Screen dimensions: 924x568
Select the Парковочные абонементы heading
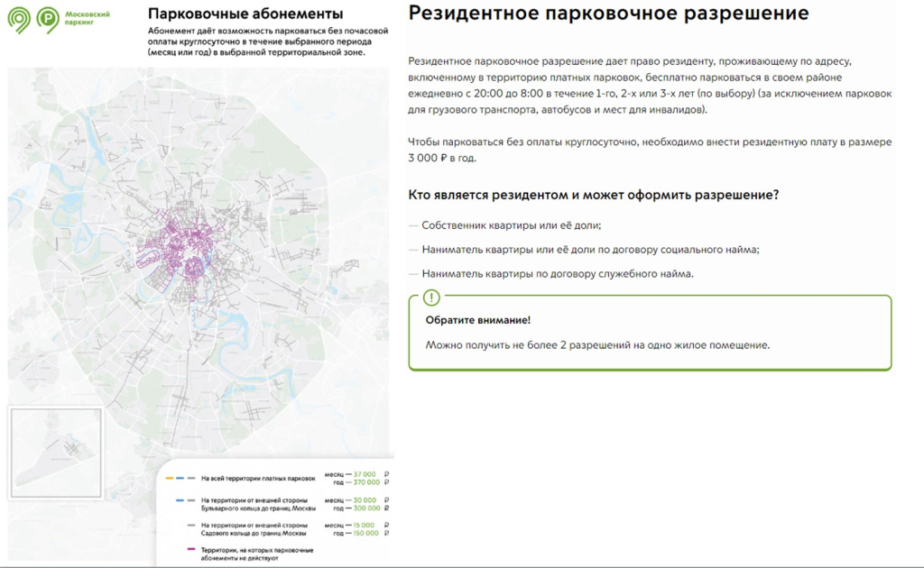tap(245, 13)
